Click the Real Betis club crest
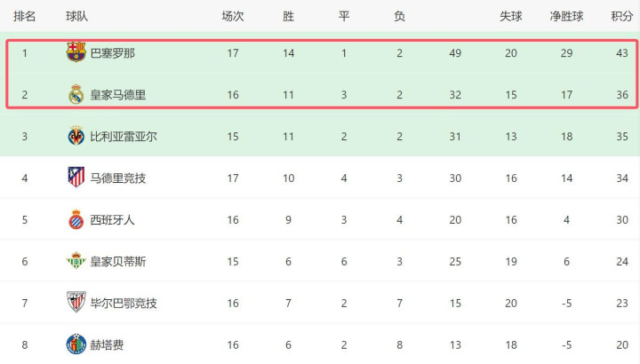640x364 pixels. pos(76,261)
